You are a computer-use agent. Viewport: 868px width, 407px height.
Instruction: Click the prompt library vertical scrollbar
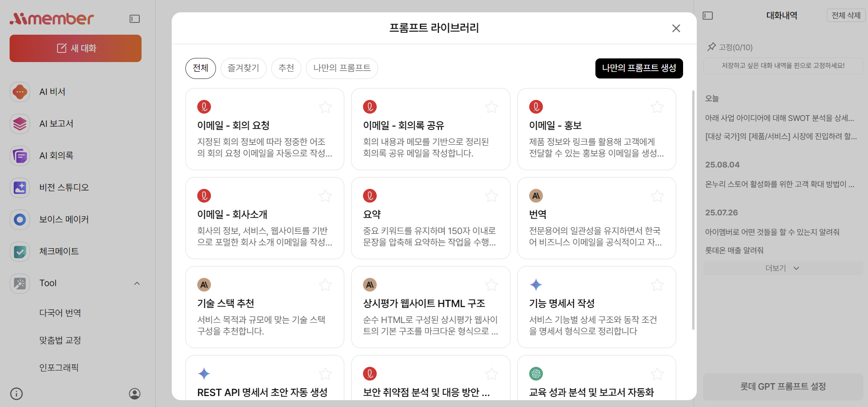(x=693, y=210)
